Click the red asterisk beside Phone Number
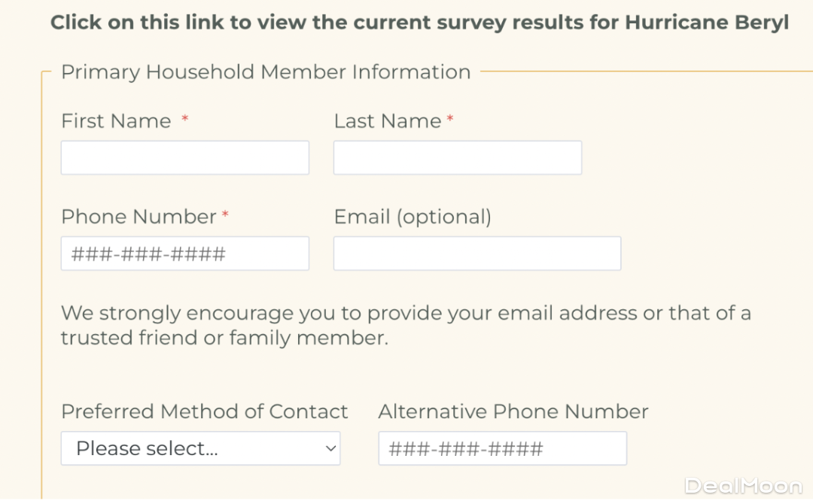This screenshot has height=504, width=813. tap(225, 217)
